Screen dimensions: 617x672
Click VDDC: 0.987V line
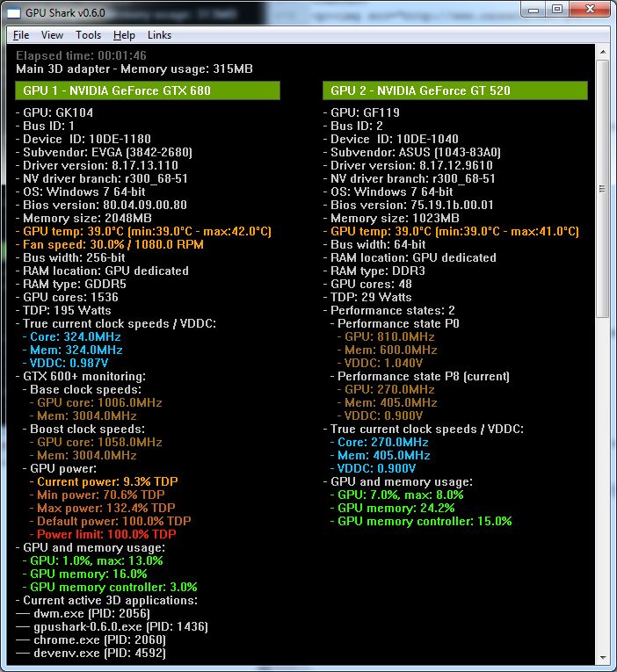pyautogui.click(x=65, y=363)
